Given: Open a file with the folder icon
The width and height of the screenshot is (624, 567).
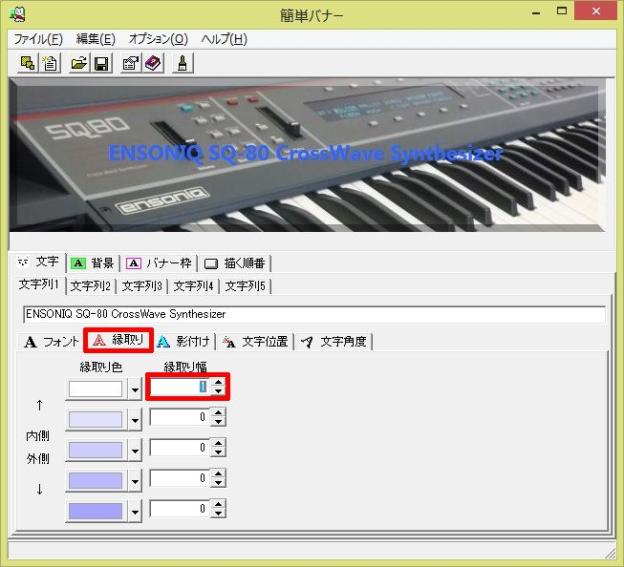Looking at the screenshot, I should point(79,63).
